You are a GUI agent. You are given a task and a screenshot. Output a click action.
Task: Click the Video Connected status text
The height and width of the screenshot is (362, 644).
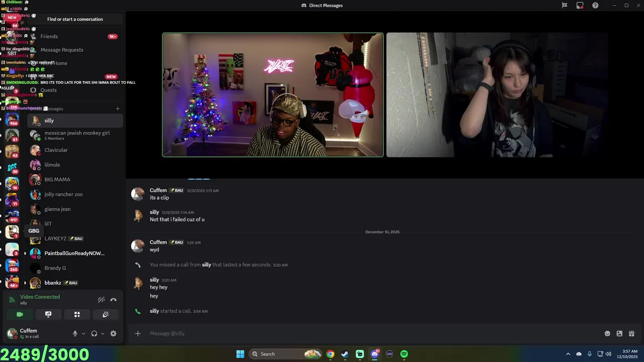pyautogui.click(x=40, y=297)
